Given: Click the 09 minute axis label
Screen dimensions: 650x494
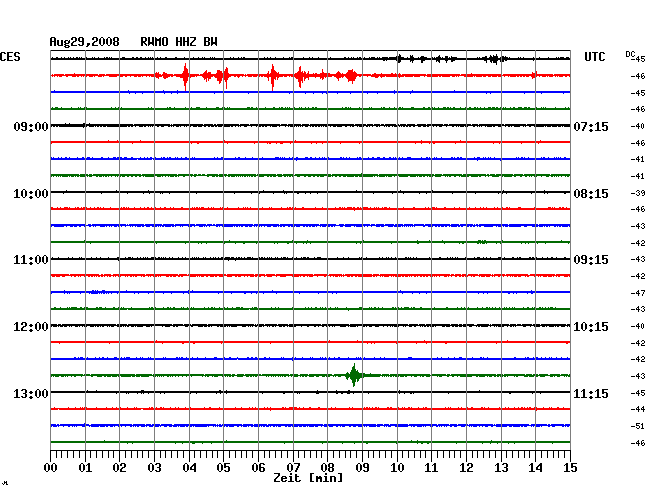Looking at the screenshot, I should coord(362,468).
